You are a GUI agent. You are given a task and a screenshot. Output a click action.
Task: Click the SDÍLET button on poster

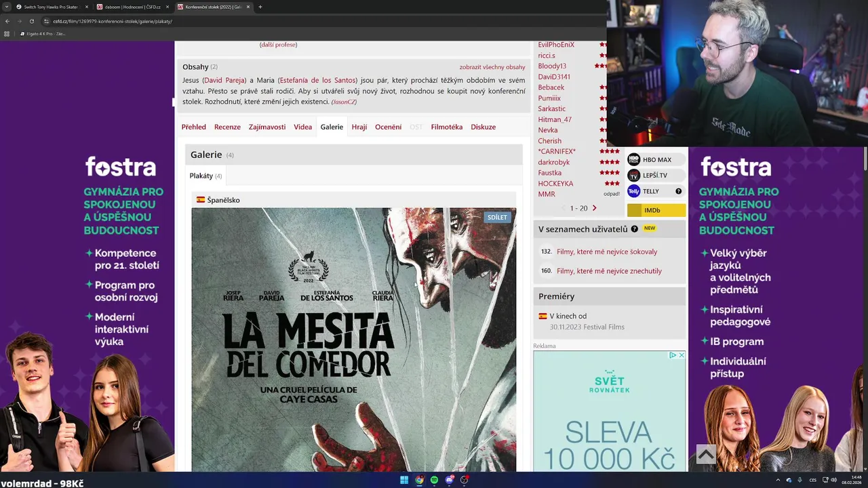click(x=497, y=218)
